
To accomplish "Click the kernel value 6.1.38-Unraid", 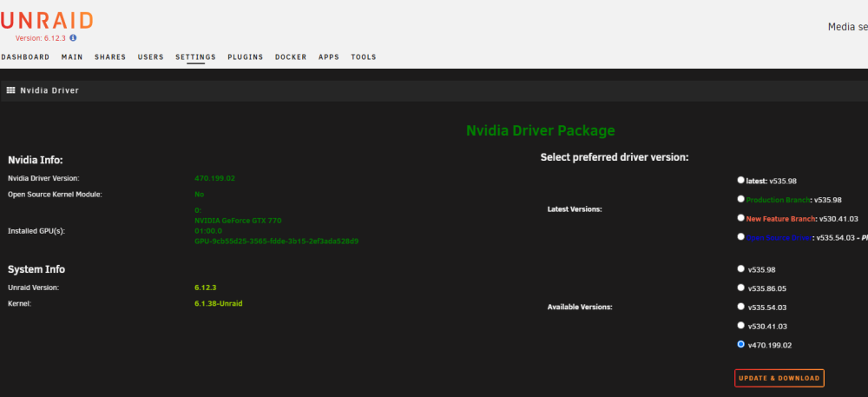I will point(218,303).
